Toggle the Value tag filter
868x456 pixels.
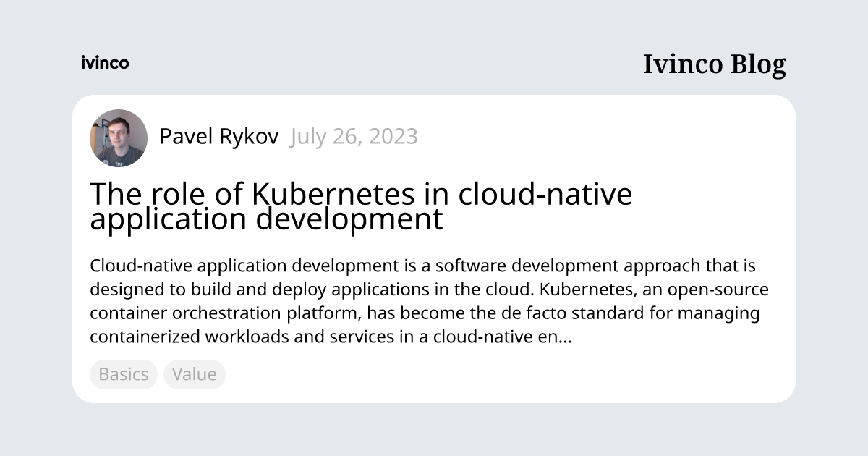(195, 374)
